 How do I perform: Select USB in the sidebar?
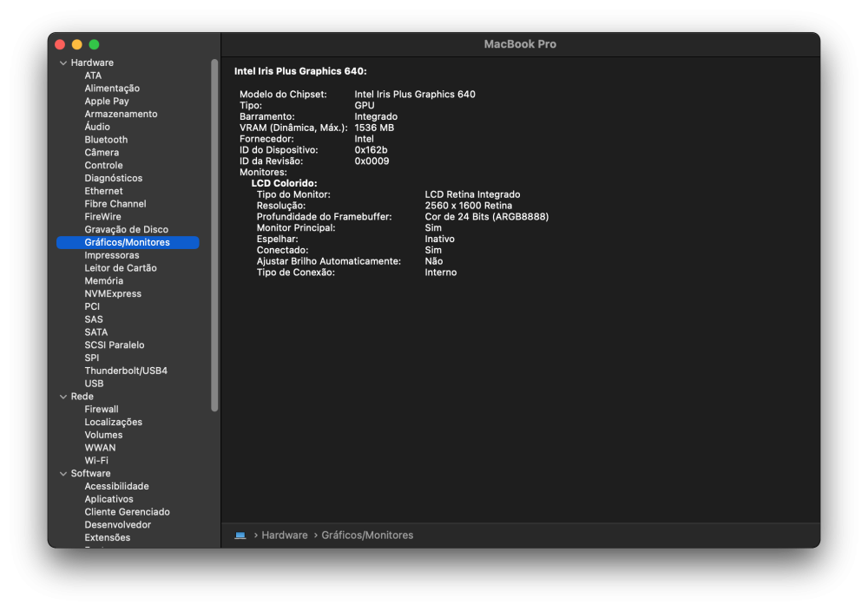(x=94, y=384)
